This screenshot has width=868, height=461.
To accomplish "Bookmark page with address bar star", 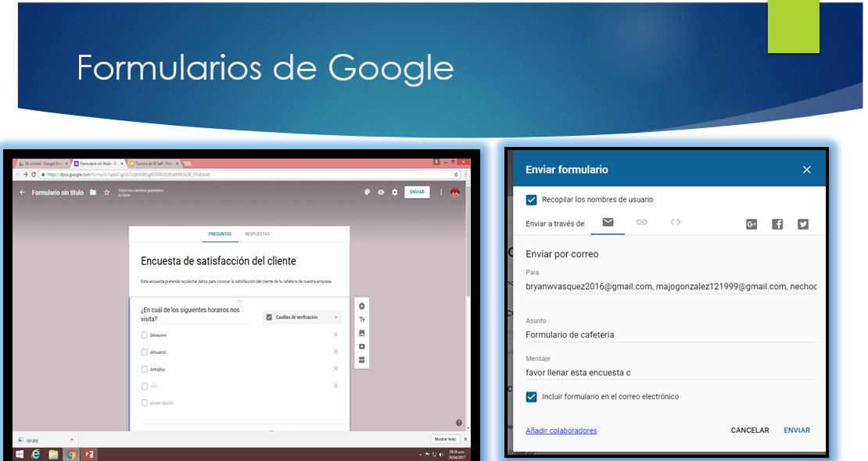I will [x=456, y=174].
